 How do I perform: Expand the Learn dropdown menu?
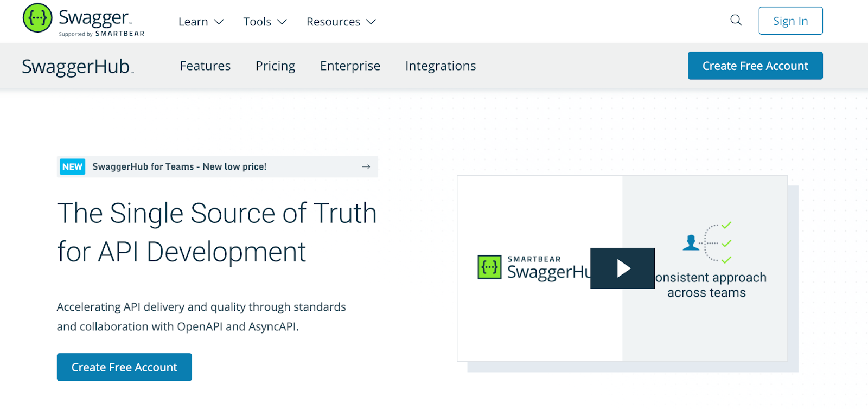click(x=201, y=22)
